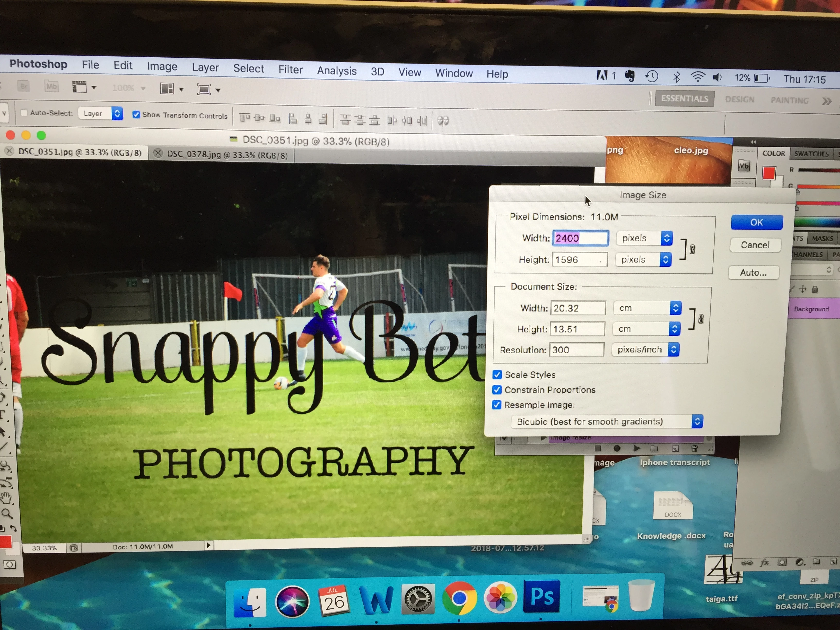The image size is (840, 630).
Task: Click the Auto-Align Layers icon
Action: click(x=443, y=121)
